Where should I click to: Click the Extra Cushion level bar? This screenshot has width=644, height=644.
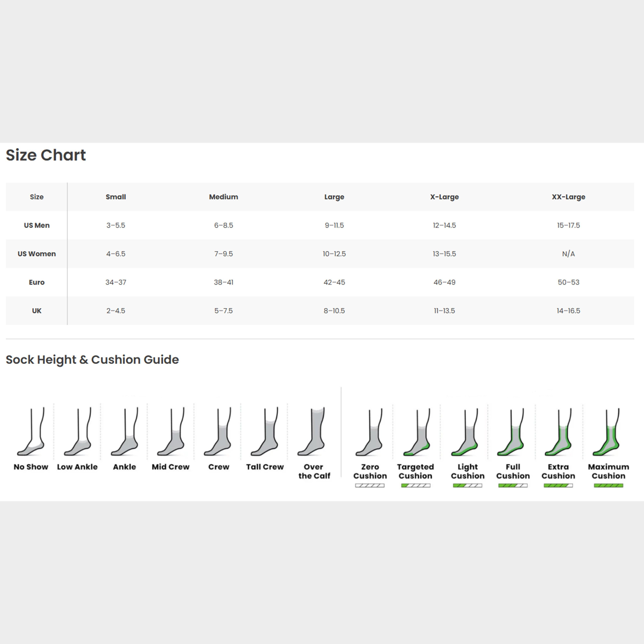(x=558, y=485)
